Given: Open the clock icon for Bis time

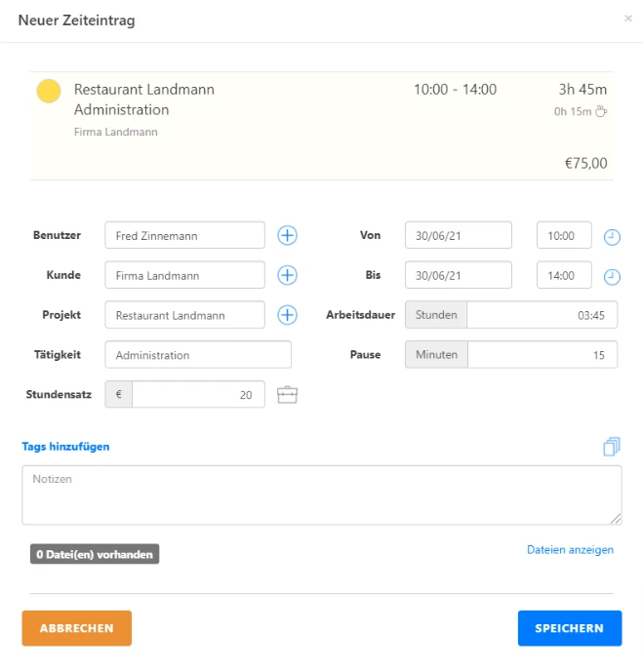Looking at the screenshot, I should 612,277.
